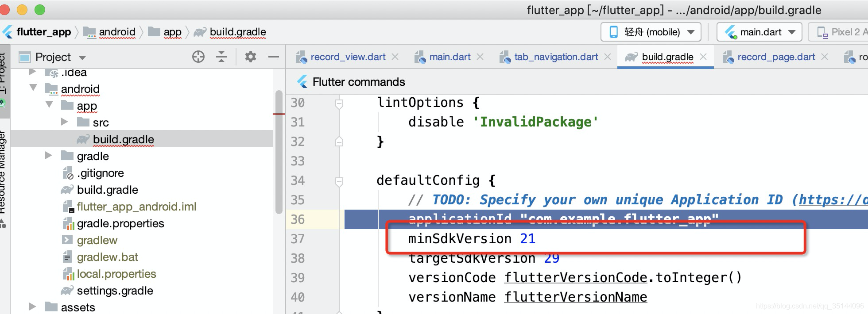Click the locate/scroll-from-source target icon
This screenshot has height=314, width=868.
point(198,57)
